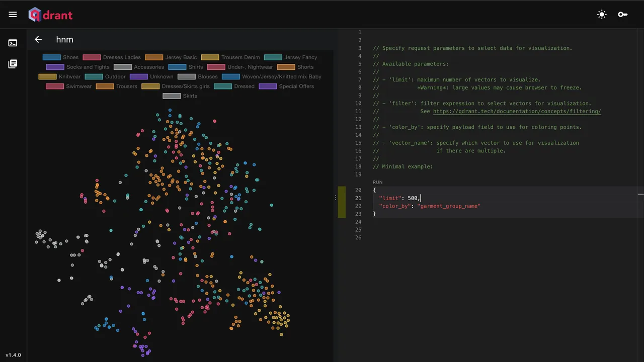Toggle the Shoes legend color box
The height and width of the screenshot is (362, 644).
pos(52,57)
